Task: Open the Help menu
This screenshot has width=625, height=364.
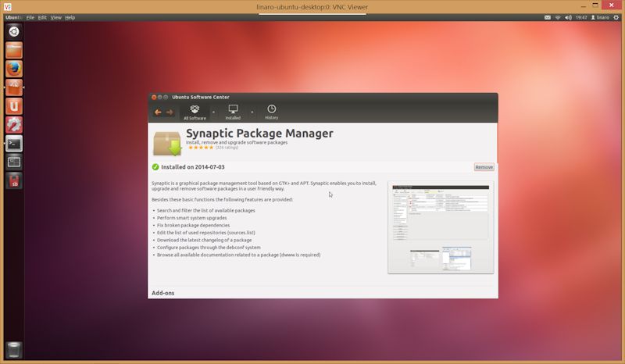Action: [x=70, y=17]
